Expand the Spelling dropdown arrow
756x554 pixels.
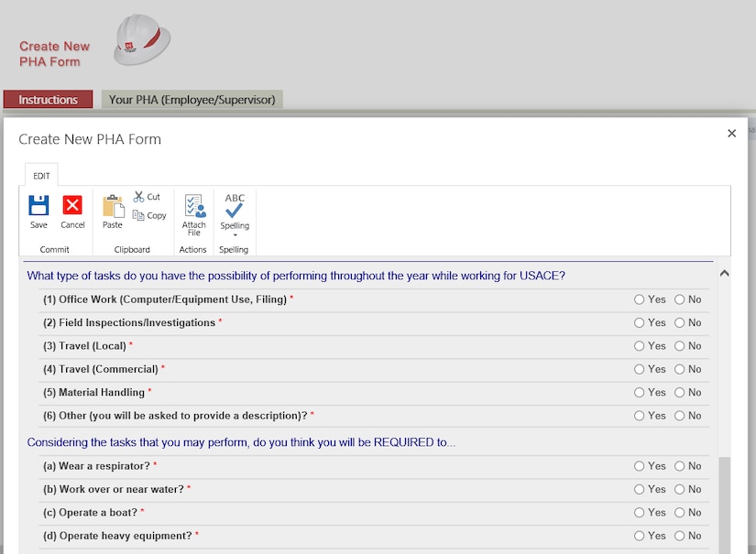tap(235, 234)
